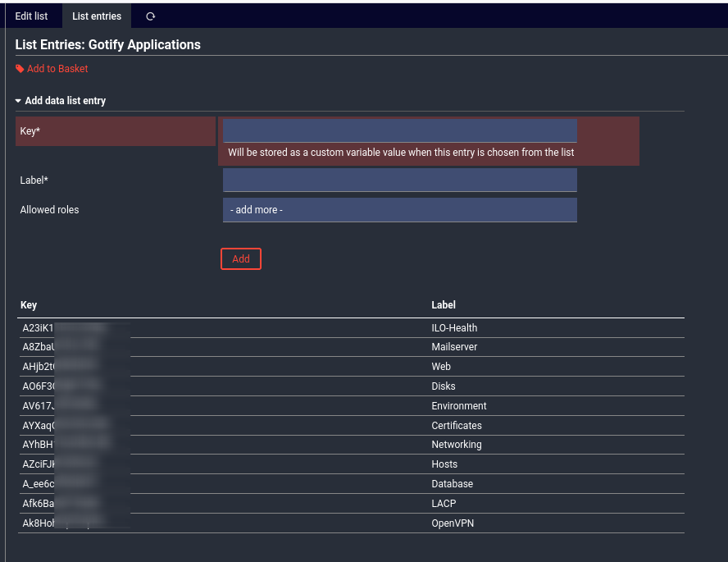Open the Environment list entry
This screenshot has height=562, width=728.
pos(459,406)
